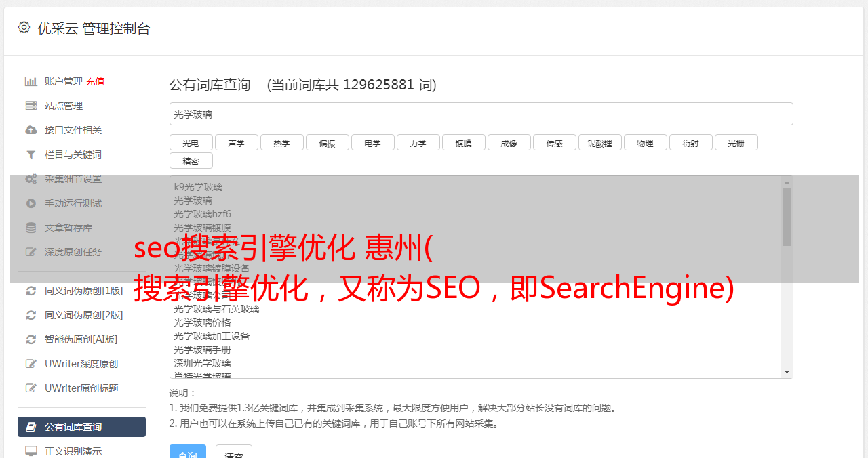Click the bar chart icon for 账户管理
This screenshot has height=458, width=868.
pos(31,81)
